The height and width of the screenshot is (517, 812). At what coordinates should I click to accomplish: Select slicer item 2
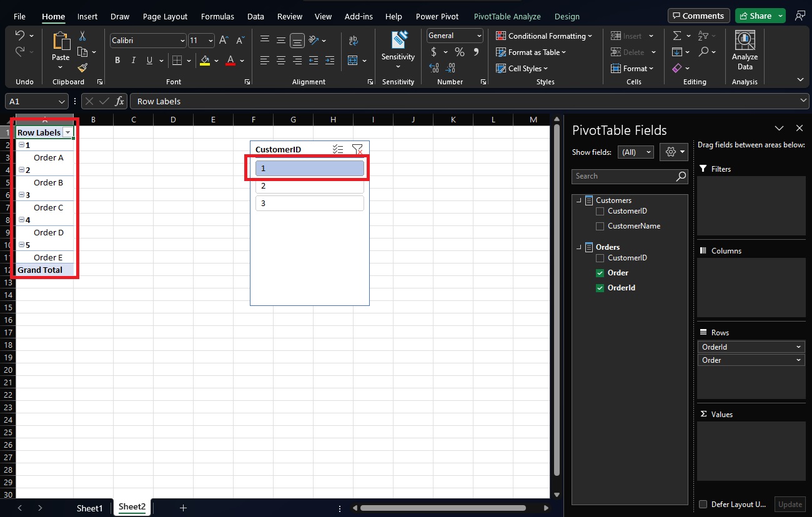click(309, 185)
